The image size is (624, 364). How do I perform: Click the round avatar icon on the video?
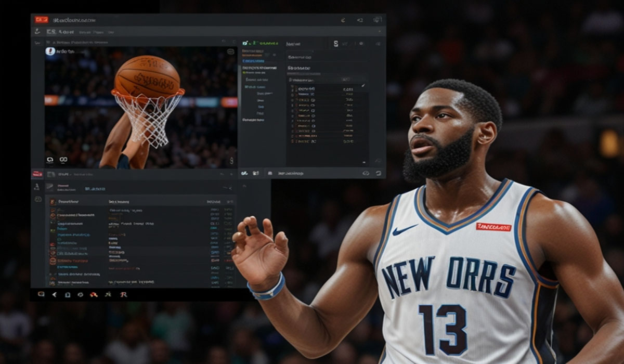(x=50, y=51)
